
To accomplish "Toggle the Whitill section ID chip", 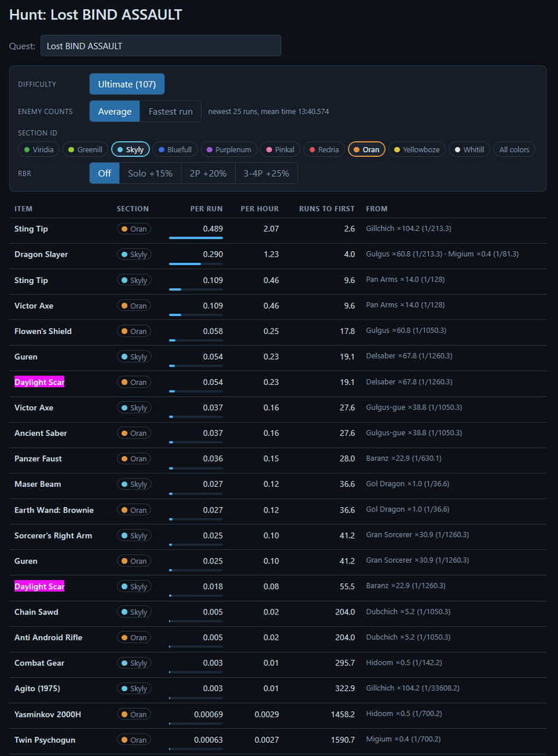I will [469, 149].
